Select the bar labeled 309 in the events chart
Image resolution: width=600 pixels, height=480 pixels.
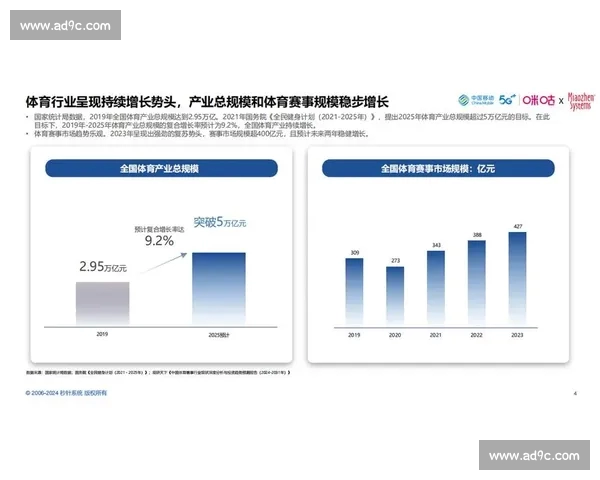tap(354, 292)
